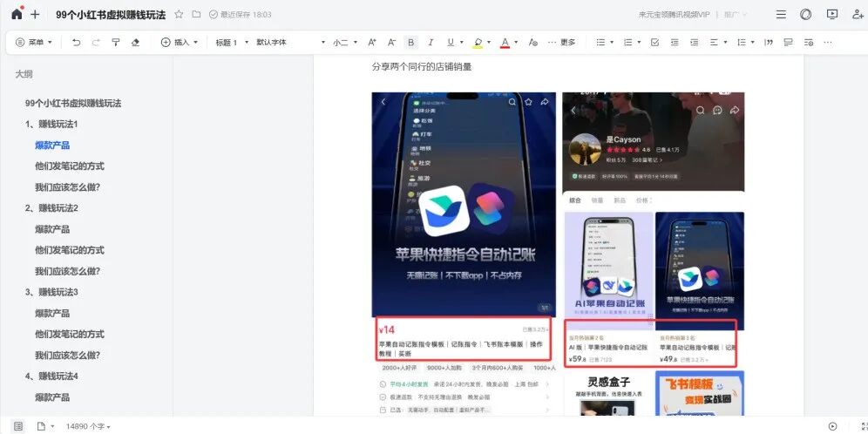Open paragraph settings icon
The width and height of the screenshot is (868, 434).
(808, 42)
